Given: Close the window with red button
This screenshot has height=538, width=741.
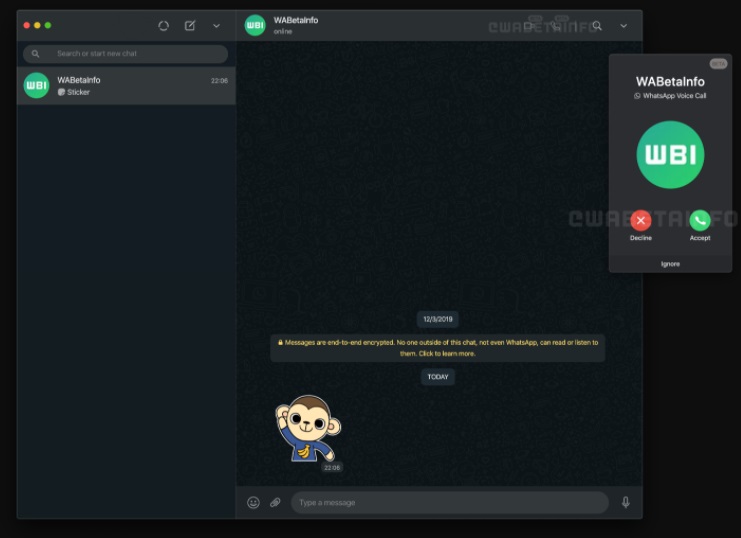Looking at the screenshot, I should tap(27, 25).
